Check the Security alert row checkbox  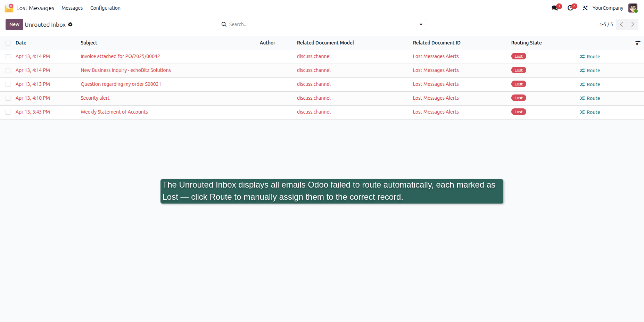8,98
